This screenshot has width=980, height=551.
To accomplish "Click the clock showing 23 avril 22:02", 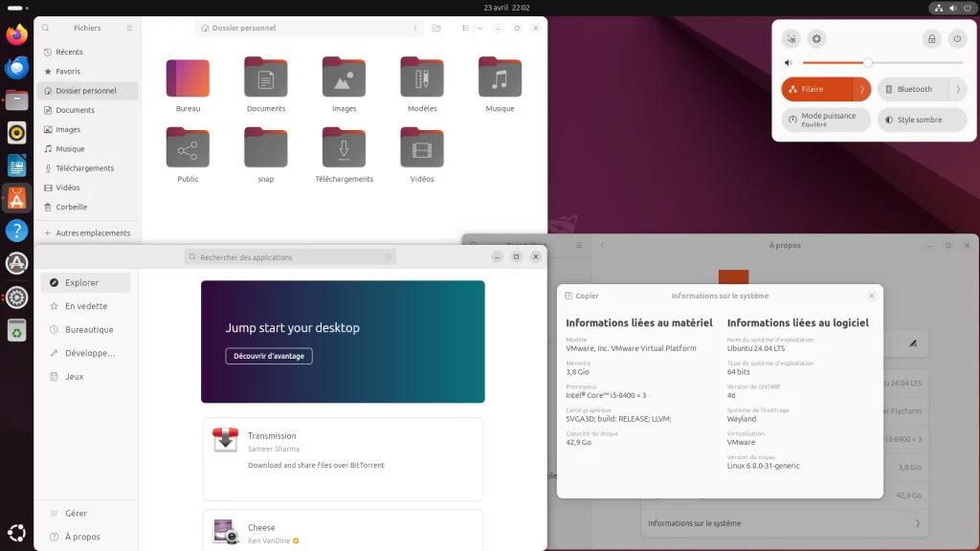I will pos(506,8).
